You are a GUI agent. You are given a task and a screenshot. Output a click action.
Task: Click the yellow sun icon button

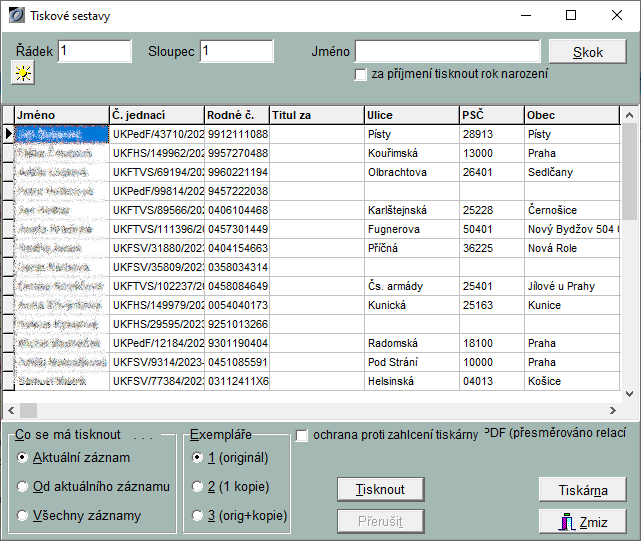22,73
